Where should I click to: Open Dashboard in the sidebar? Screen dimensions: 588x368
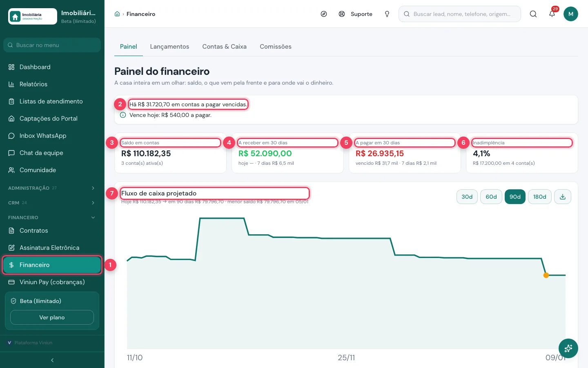pos(52,67)
